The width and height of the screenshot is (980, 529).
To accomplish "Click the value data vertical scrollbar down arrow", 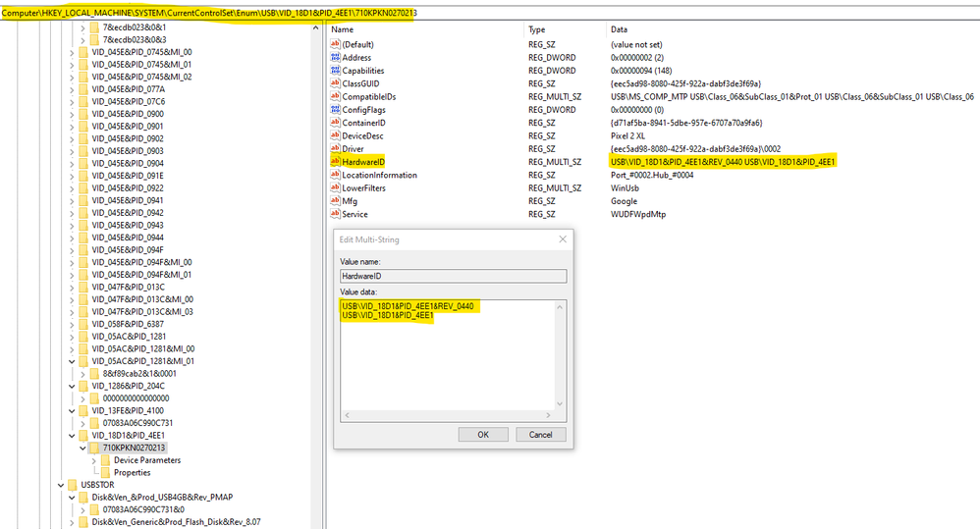I will tap(560, 404).
